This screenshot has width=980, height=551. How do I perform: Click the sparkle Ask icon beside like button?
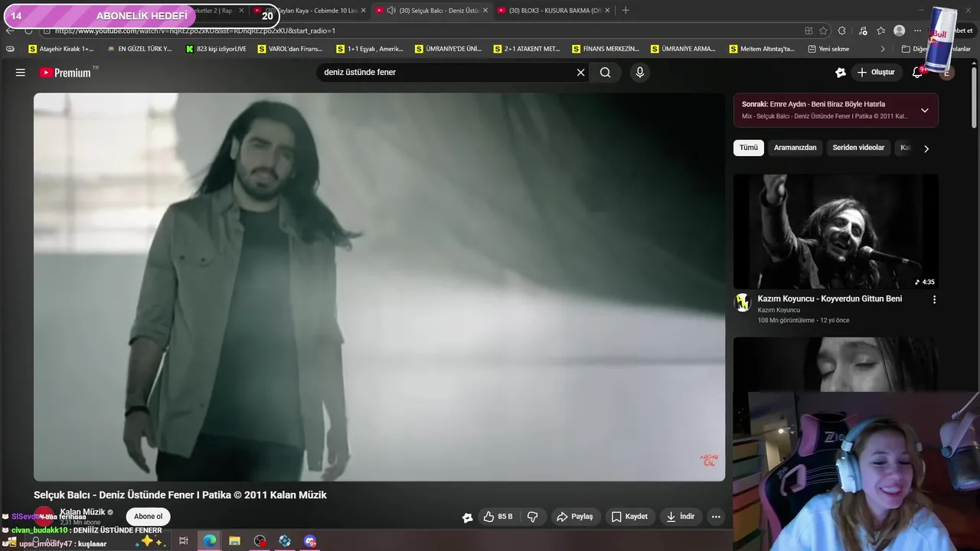[467, 517]
